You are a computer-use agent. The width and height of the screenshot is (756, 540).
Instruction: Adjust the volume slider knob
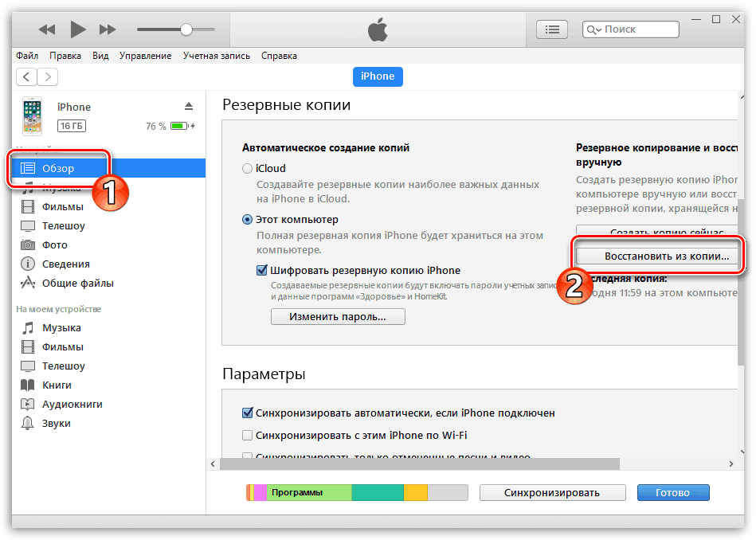186,29
